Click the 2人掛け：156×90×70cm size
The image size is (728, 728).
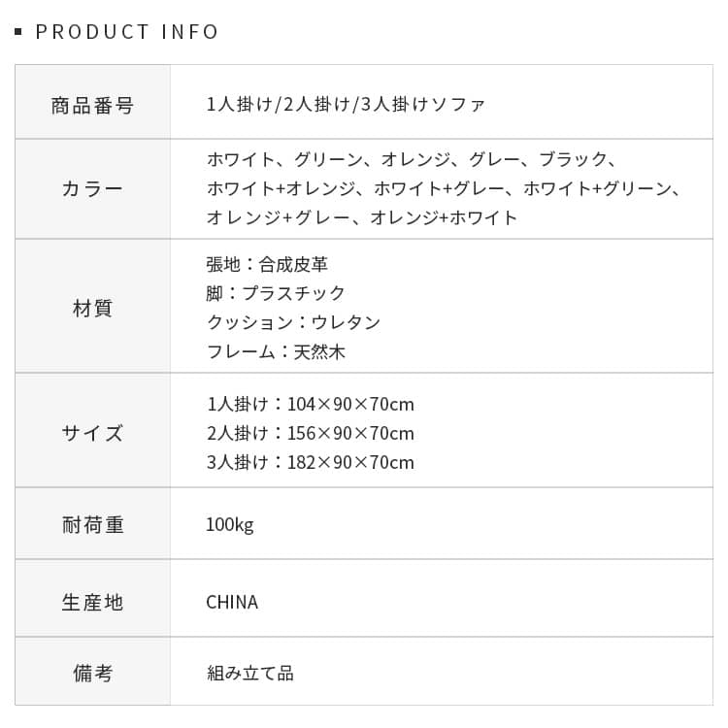tap(310, 433)
